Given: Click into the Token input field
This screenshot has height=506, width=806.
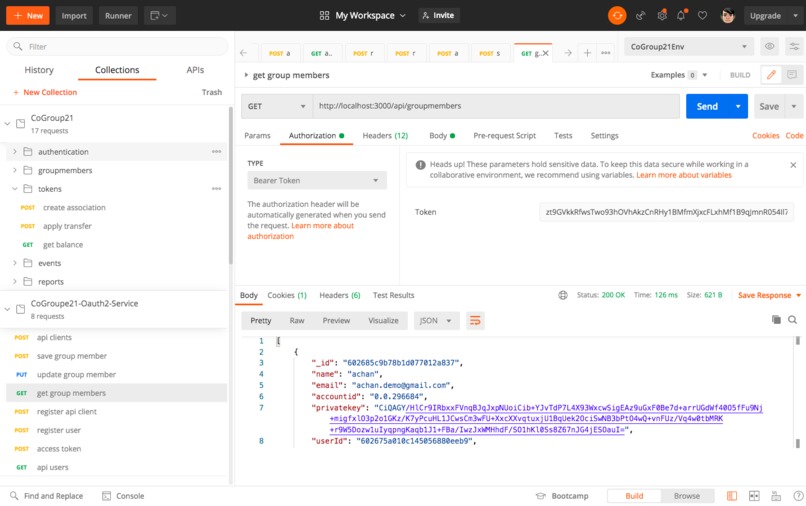Looking at the screenshot, I should point(666,212).
